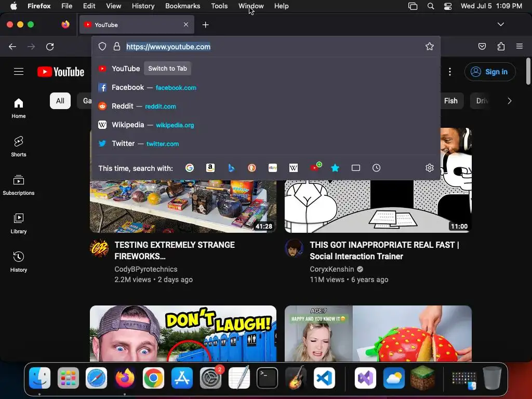The width and height of the screenshot is (532, 399).
Task: Add YouTube search engine icon
Action: coord(315,167)
